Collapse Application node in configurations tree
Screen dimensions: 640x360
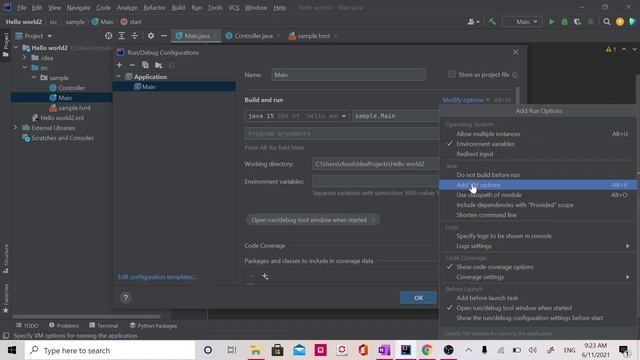point(118,77)
